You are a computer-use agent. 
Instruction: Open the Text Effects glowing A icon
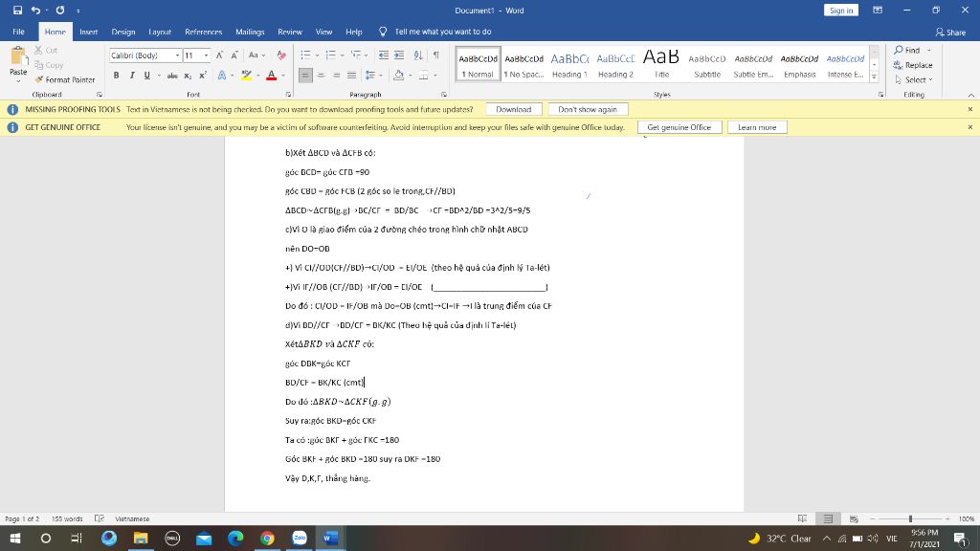[222, 76]
